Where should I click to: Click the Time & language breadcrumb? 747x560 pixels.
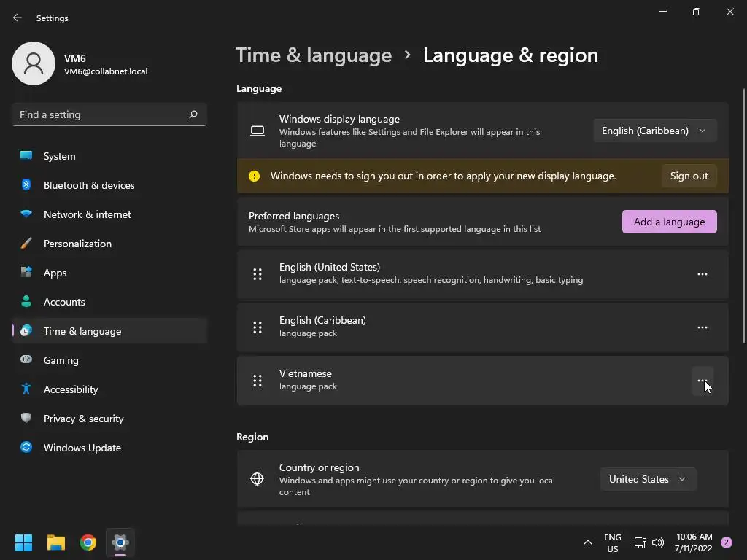(x=314, y=55)
